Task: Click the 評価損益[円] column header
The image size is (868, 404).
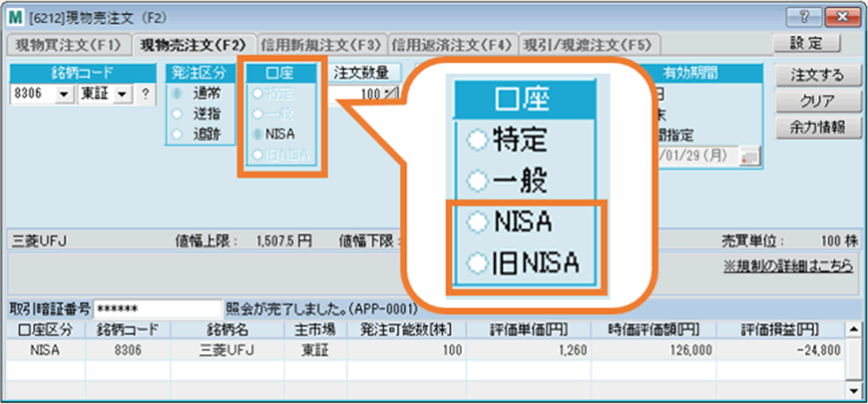Action: tap(781, 330)
